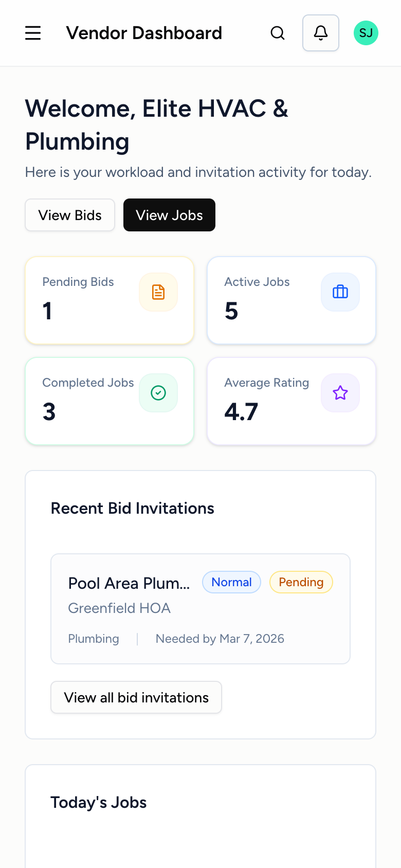401x868 pixels.
Task: Click the Average Rating star icon
Action: (x=340, y=392)
